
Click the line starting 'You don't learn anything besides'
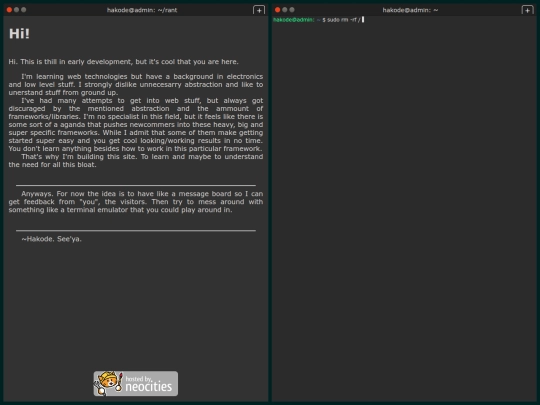pos(135,149)
